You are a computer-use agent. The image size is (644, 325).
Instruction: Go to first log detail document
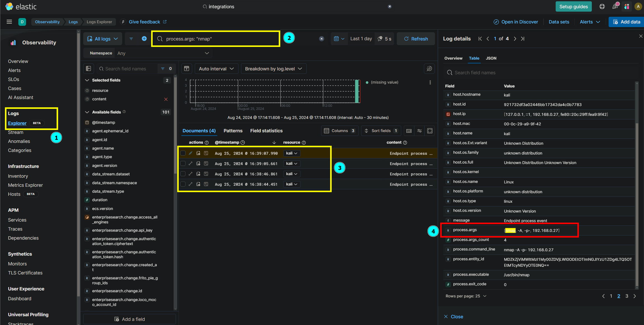(480, 39)
